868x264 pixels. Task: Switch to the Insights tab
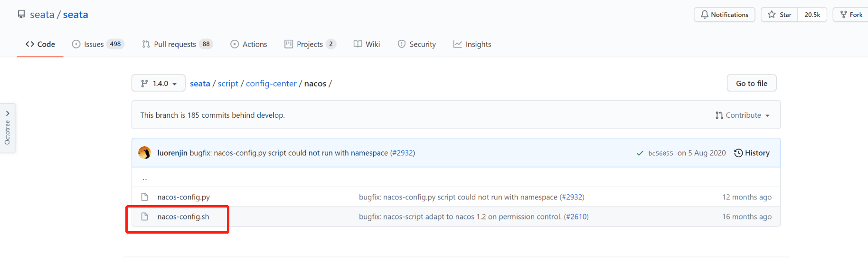[472, 44]
